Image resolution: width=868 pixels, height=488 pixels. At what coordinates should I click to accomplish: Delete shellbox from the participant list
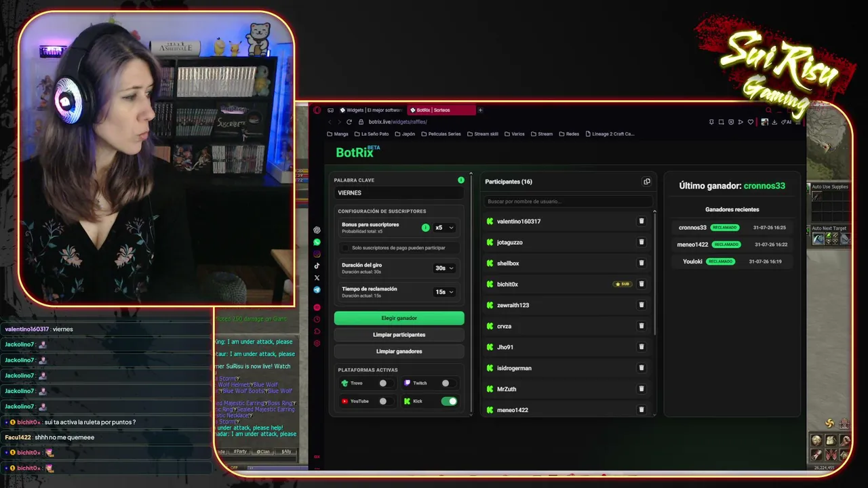(x=642, y=263)
